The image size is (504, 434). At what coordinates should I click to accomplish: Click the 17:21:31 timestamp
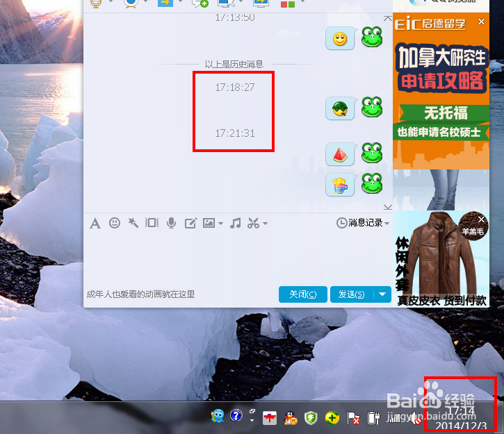pyautogui.click(x=235, y=133)
